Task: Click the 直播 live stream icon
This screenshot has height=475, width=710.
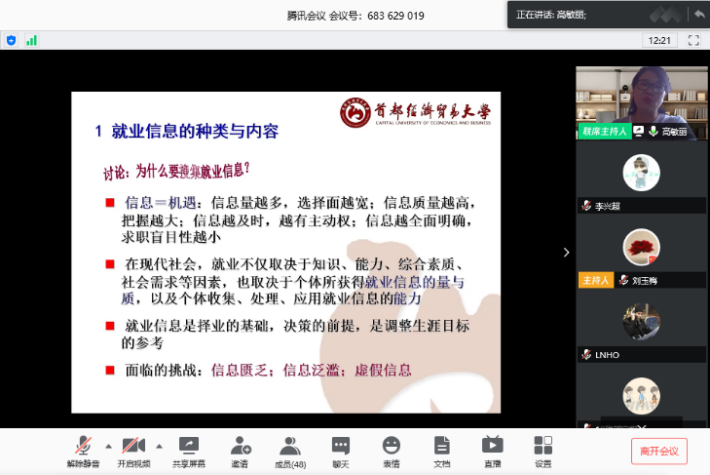Action: (x=492, y=449)
